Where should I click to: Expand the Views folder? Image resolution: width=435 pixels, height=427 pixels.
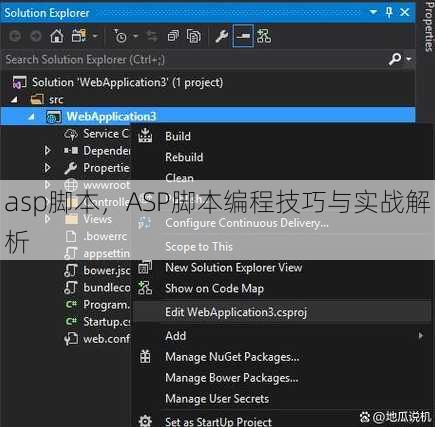pos(47,219)
